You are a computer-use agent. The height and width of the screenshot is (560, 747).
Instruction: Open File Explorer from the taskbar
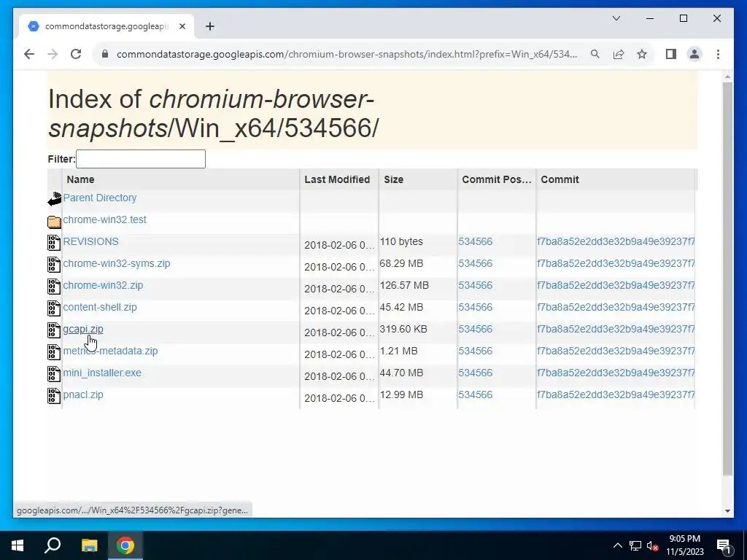click(89, 545)
